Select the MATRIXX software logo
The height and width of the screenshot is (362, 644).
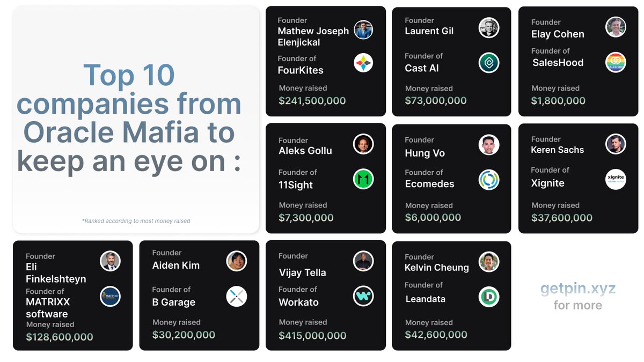click(x=110, y=297)
